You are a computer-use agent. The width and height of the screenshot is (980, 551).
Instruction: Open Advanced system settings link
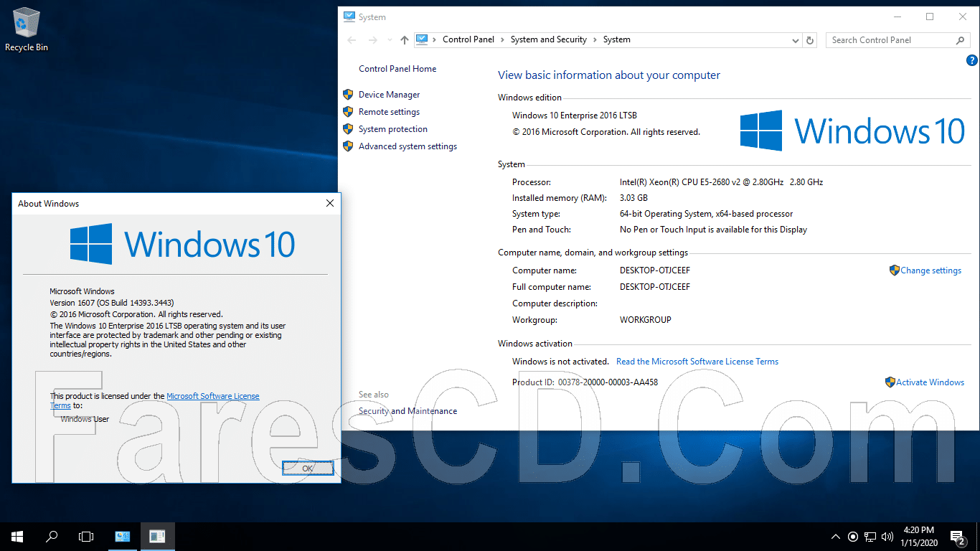407,146
